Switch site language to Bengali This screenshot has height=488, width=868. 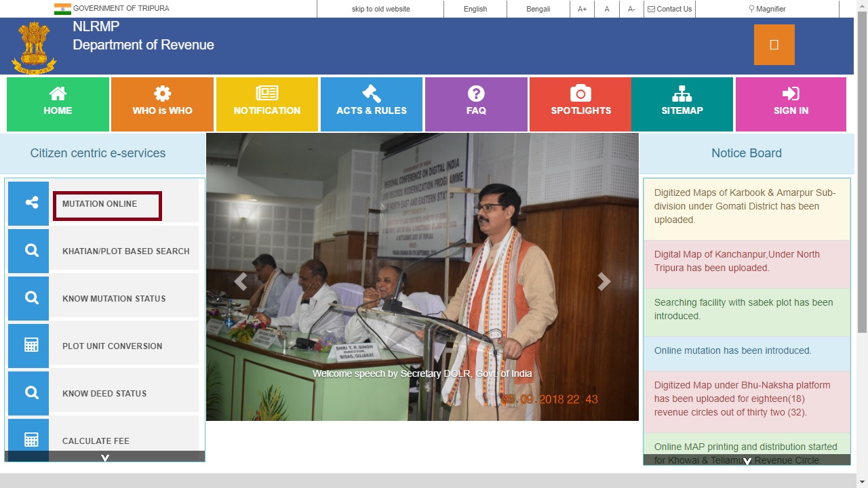(538, 9)
